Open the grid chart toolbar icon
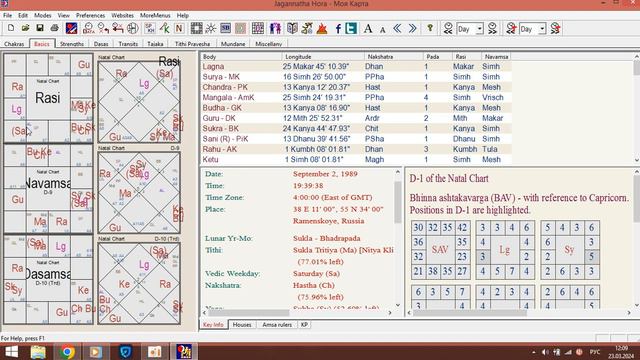This screenshot has height=360, width=640. (x=258, y=28)
